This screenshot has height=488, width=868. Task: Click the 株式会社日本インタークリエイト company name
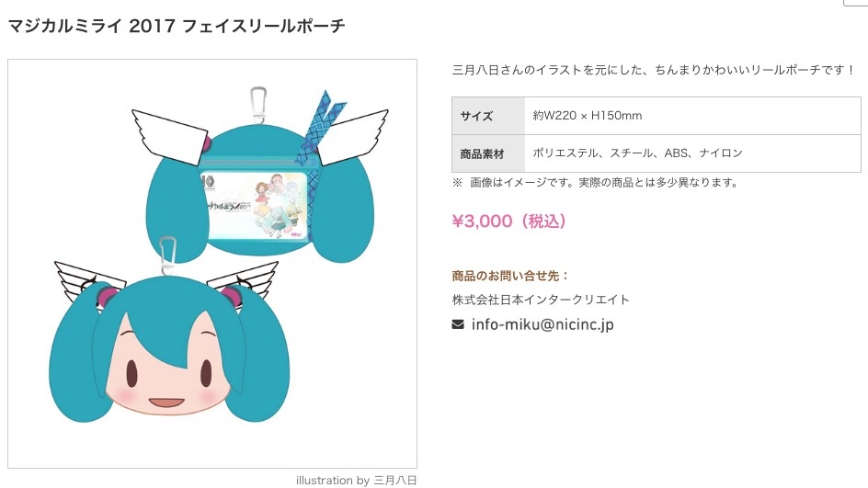tap(541, 300)
